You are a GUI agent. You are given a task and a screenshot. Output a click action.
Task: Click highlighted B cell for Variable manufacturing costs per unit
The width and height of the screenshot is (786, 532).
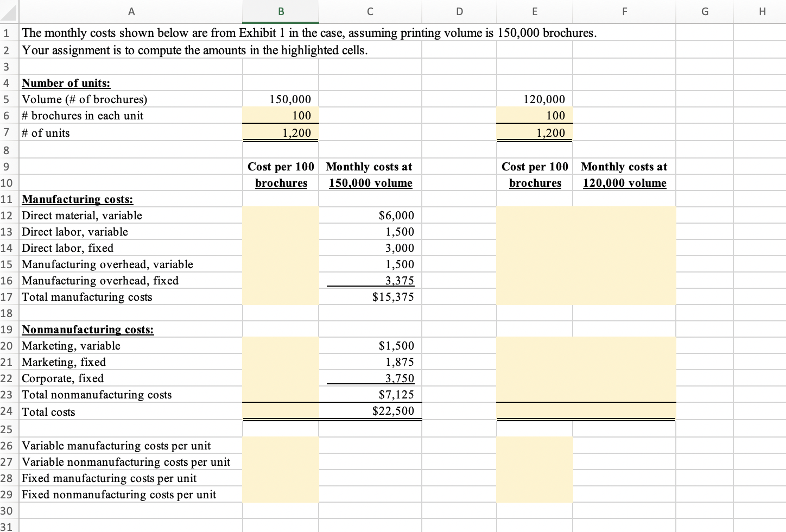[281, 446]
